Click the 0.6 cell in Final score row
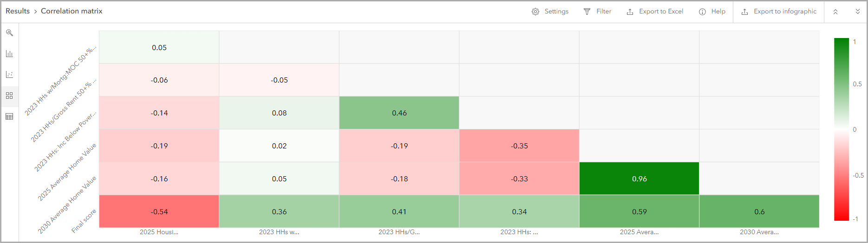 click(x=759, y=211)
